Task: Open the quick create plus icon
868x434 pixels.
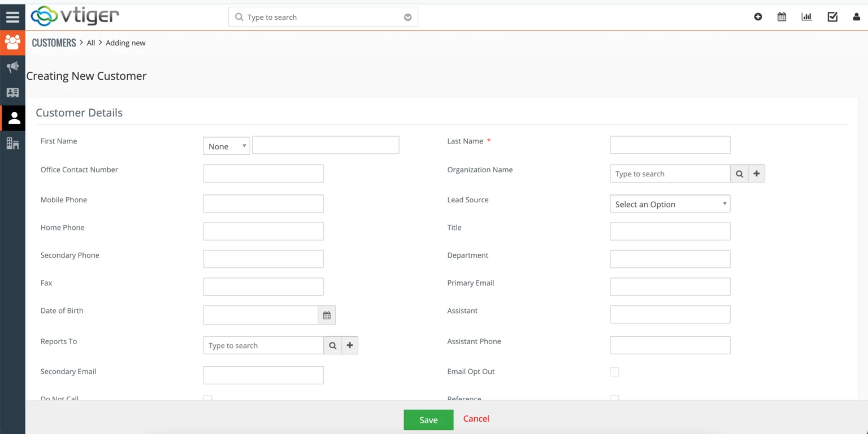Action: point(758,16)
